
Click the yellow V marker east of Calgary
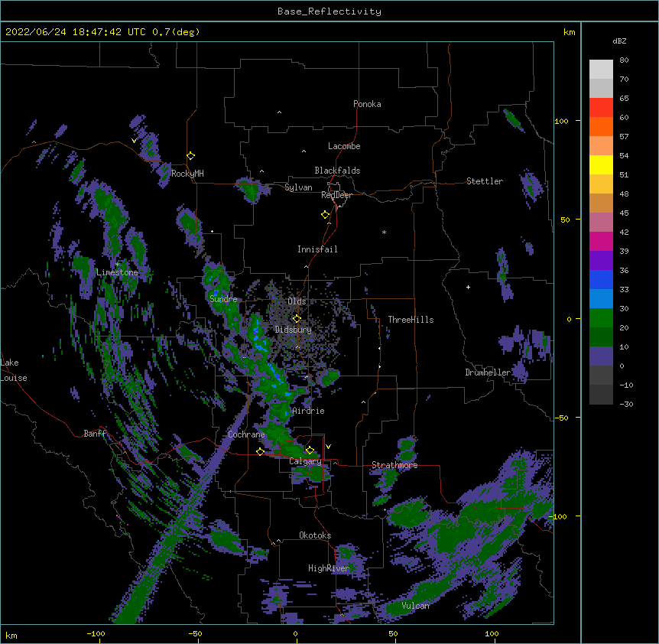pos(328,447)
